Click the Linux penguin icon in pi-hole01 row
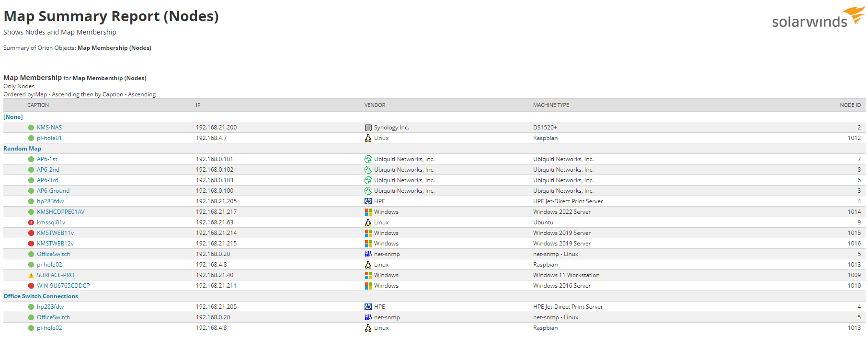Screen dimensions: 868x338 click(x=368, y=138)
